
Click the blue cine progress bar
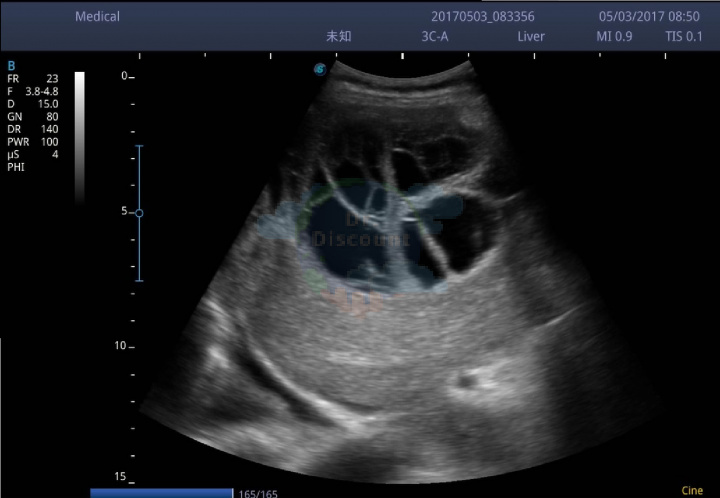[x=162, y=493]
